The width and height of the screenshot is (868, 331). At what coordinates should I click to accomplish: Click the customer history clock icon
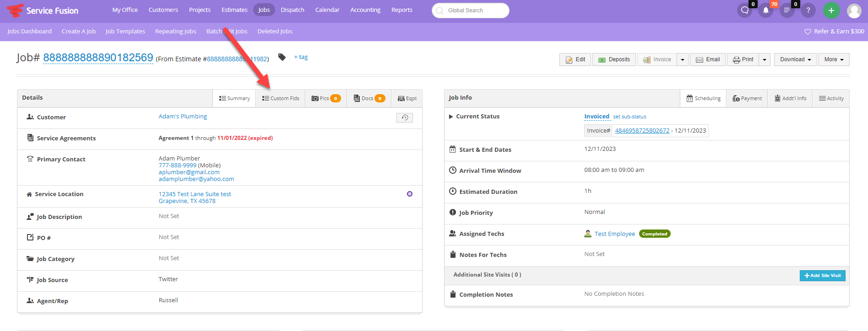click(x=405, y=117)
